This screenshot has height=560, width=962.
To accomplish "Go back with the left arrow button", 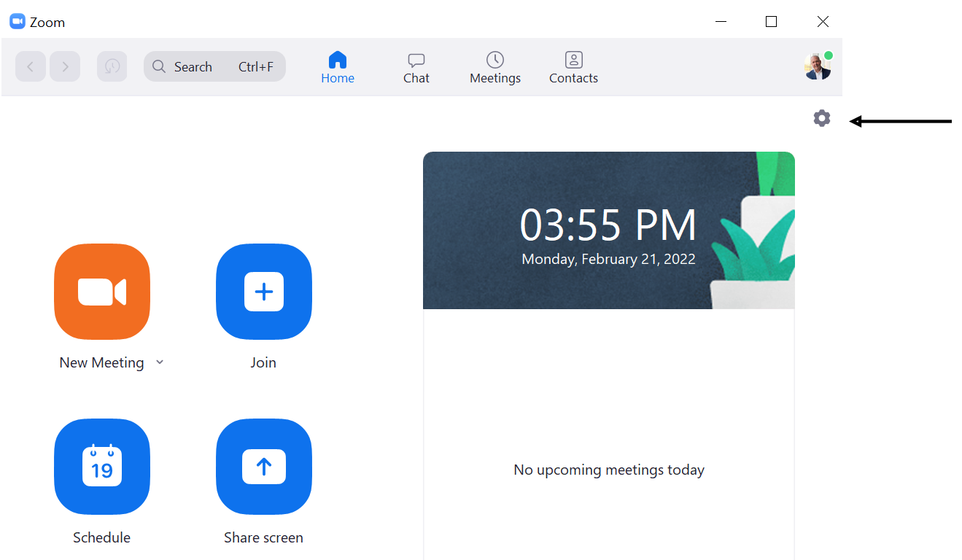I will tap(31, 66).
